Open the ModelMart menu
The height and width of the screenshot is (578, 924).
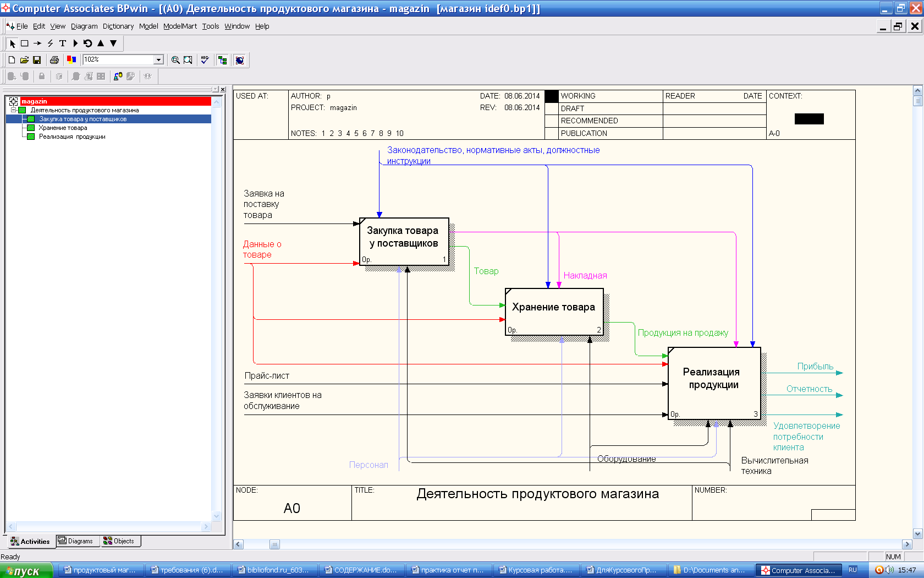(180, 26)
